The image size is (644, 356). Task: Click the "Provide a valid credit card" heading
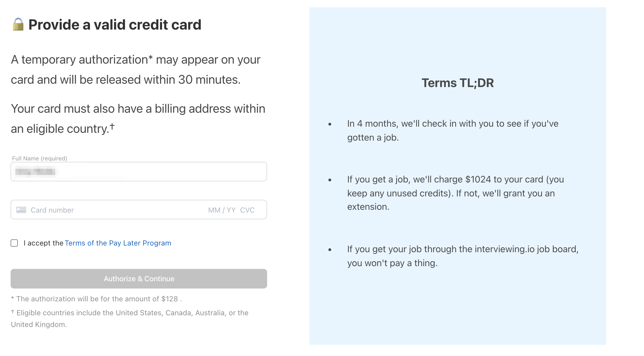point(115,25)
